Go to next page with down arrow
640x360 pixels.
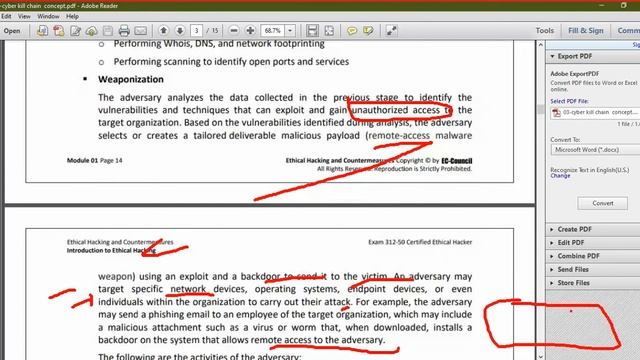click(180, 31)
